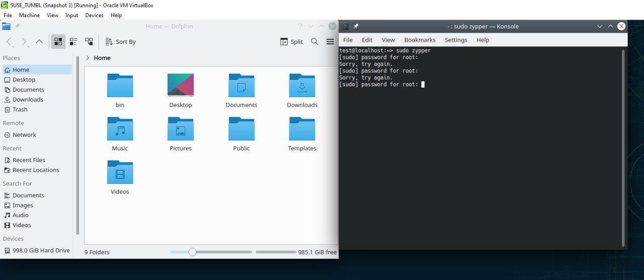Open VirtualBox File menu
This screenshot has width=644, height=280.
point(8,15)
